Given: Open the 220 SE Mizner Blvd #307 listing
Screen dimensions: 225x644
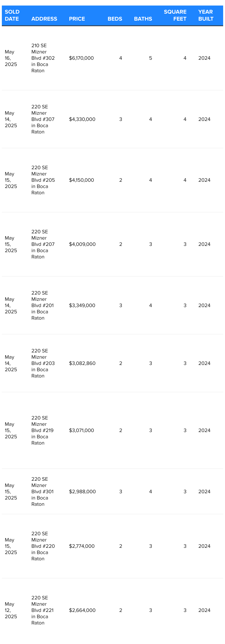Looking at the screenshot, I should click(43, 119).
